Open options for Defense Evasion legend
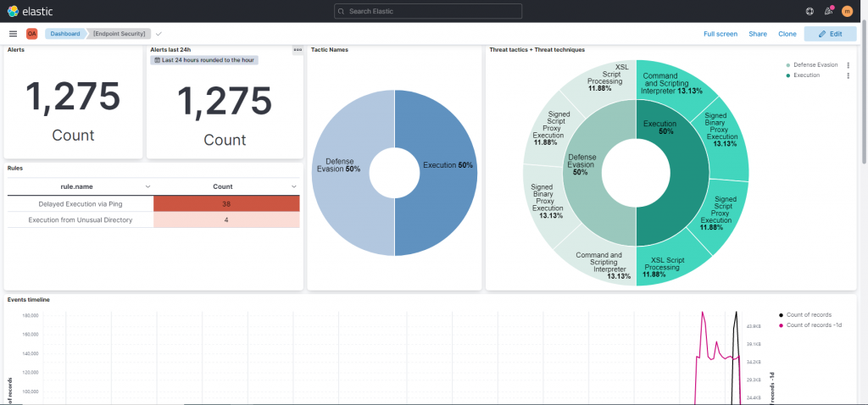Image resolution: width=868 pixels, height=405 pixels. click(848, 64)
